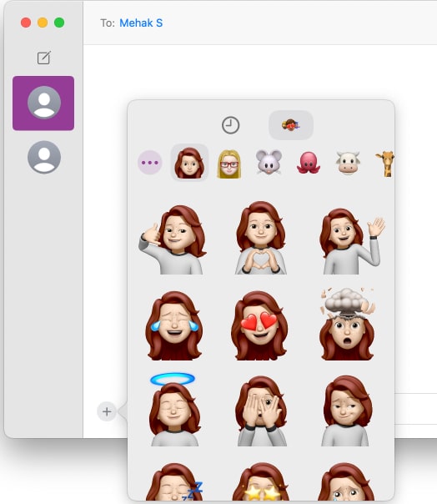Open the purple more options ellipsis button
The image size is (437, 504).
[150, 163]
